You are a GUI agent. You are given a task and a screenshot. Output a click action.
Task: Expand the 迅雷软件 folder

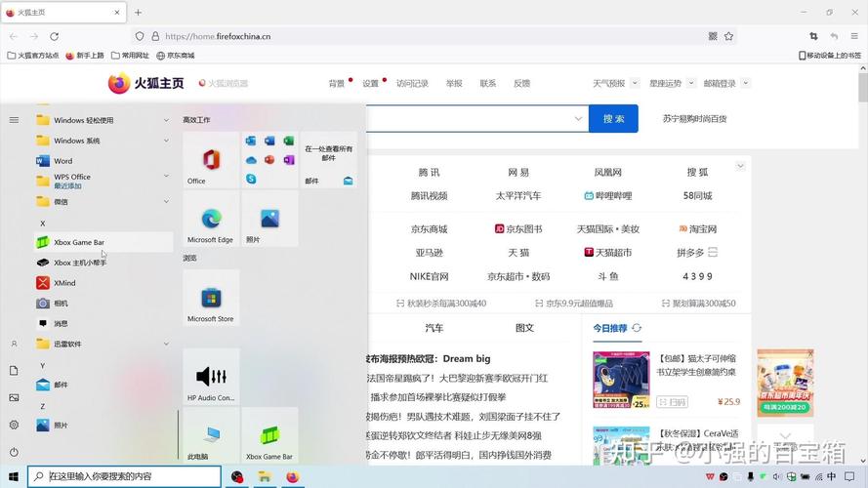point(166,345)
